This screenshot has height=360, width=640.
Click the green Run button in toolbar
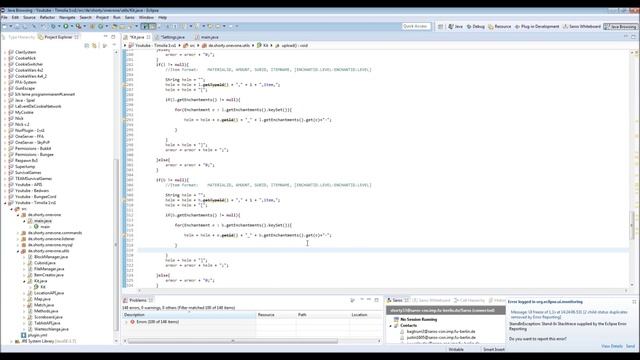click(65, 27)
